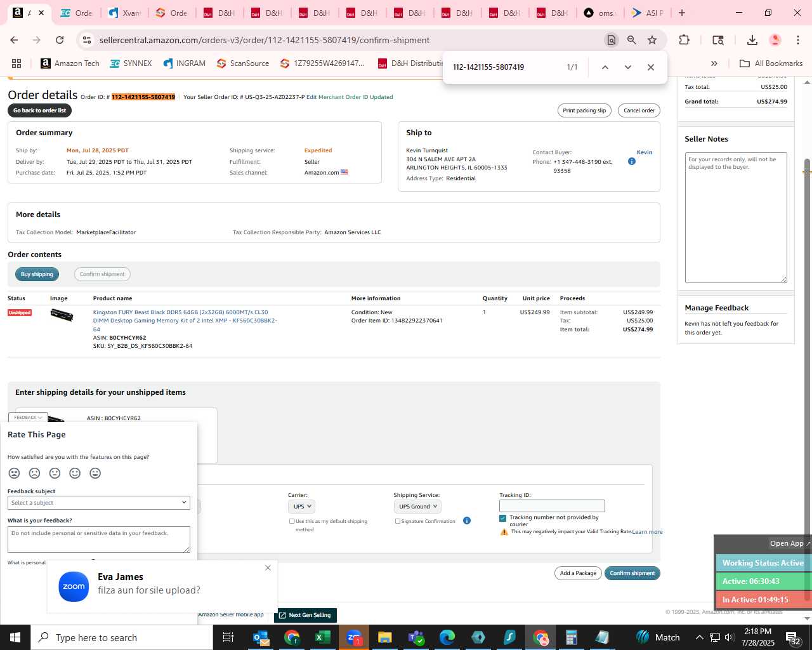
Task: Click Go back to order list
Action: coord(40,110)
